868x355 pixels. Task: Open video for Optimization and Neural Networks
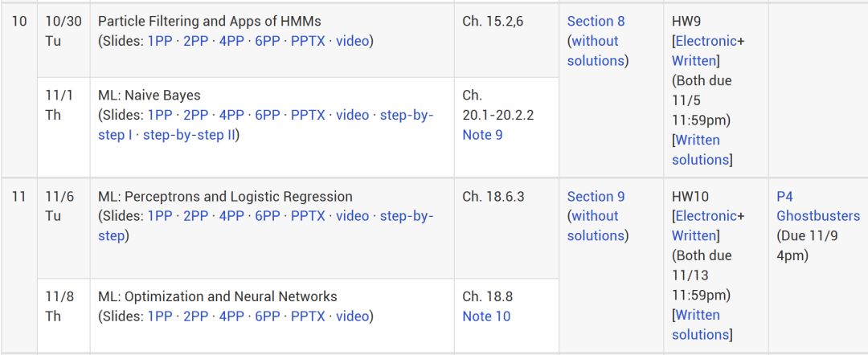(352, 316)
